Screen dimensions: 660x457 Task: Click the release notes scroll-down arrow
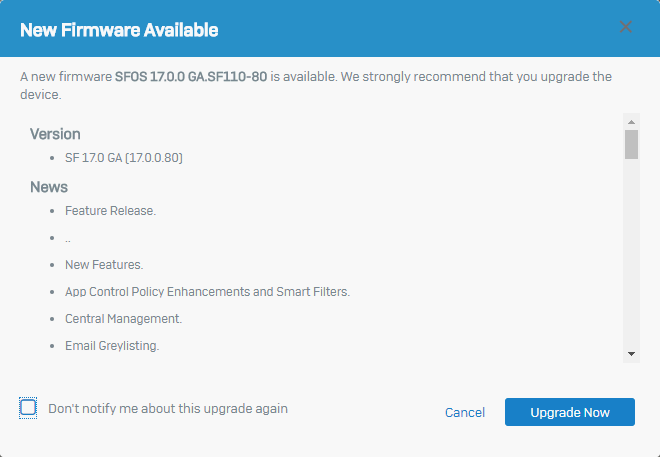[x=631, y=354]
